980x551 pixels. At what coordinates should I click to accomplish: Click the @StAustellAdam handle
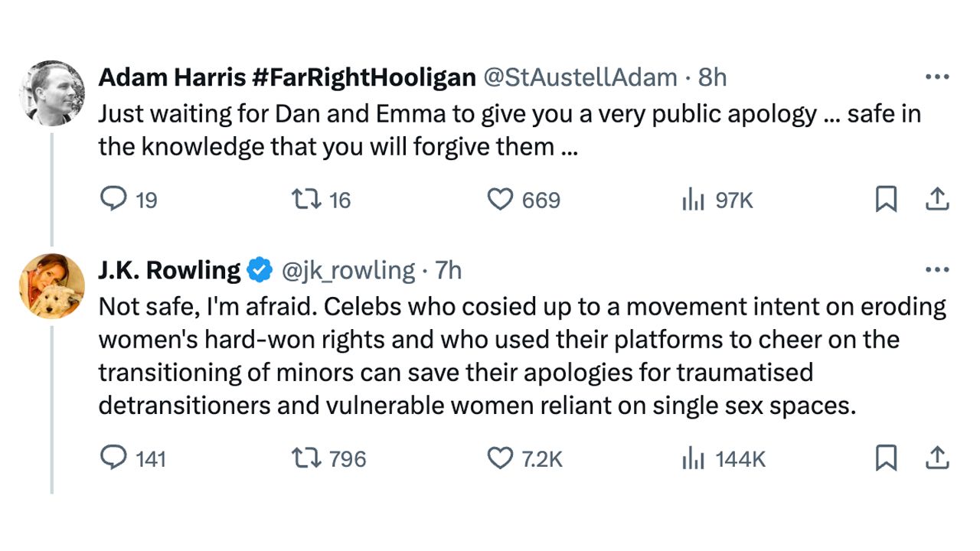580,77
